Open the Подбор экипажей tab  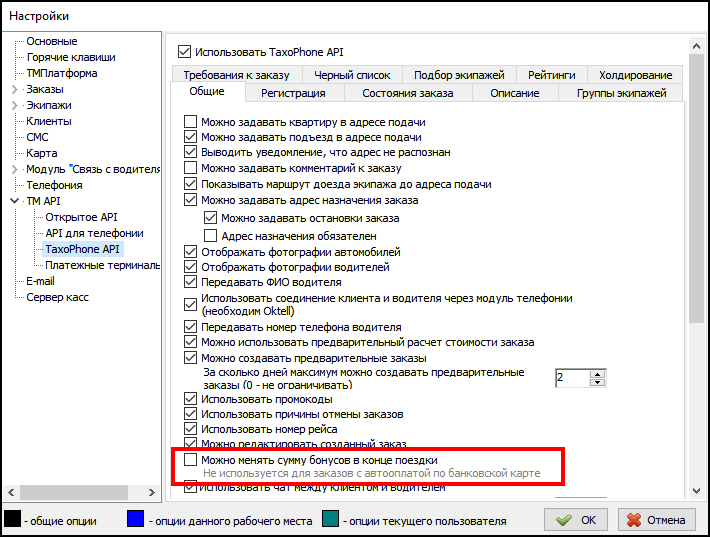459,75
